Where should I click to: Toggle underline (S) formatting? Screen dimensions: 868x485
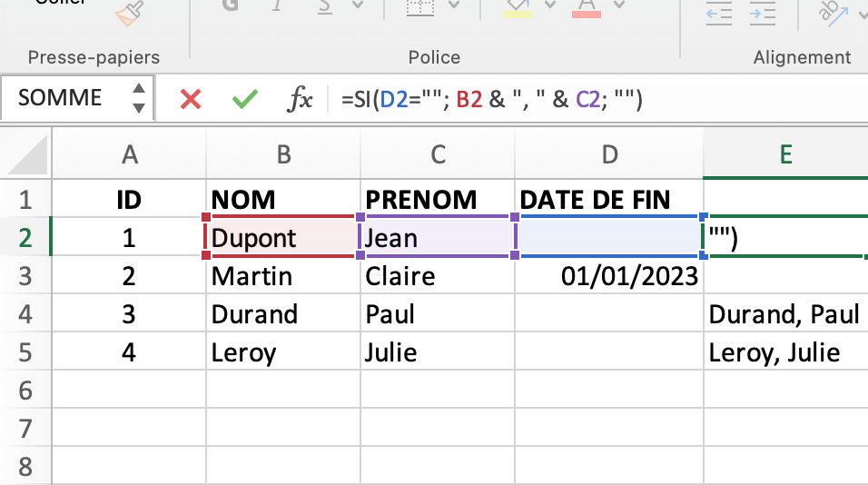[x=322, y=7]
